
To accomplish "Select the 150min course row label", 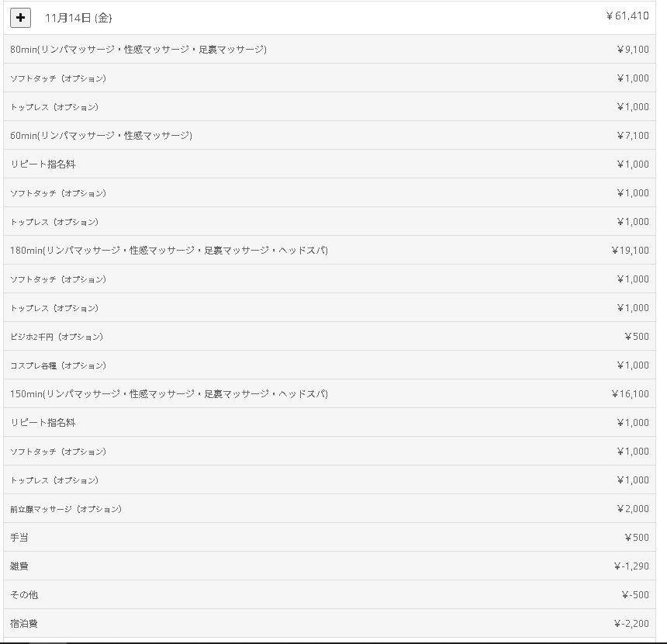I will (169, 394).
